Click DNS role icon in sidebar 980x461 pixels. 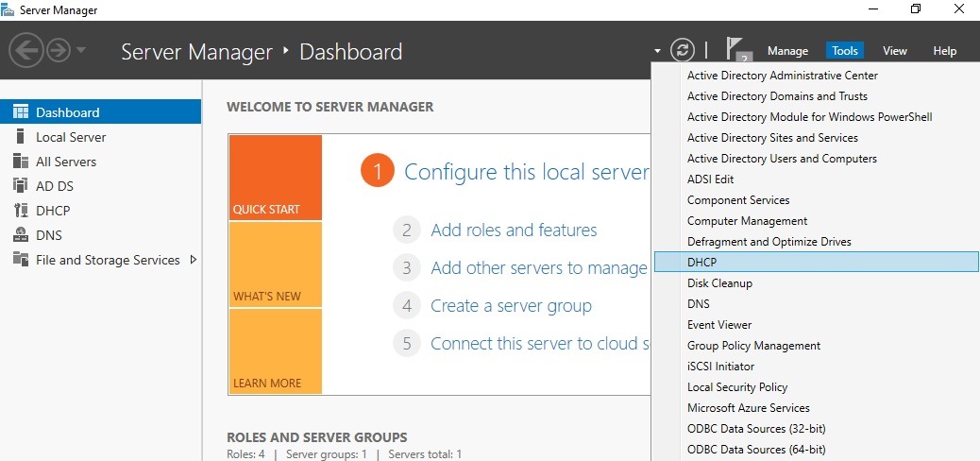[21, 235]
